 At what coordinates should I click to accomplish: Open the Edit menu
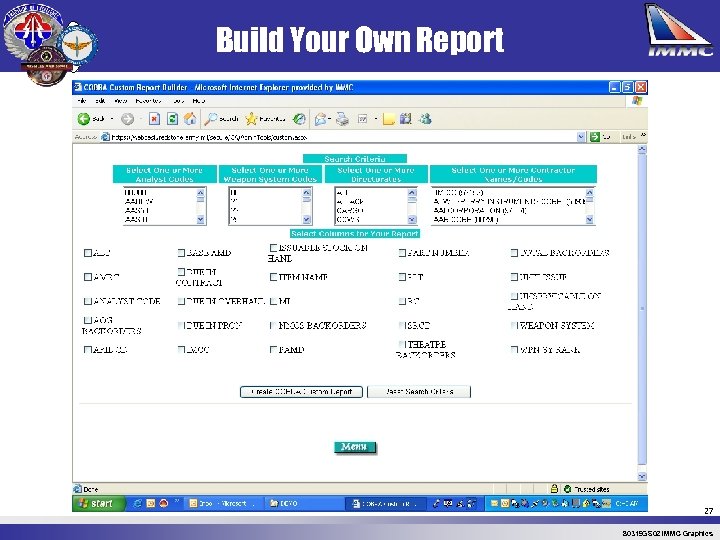point(100,101)
